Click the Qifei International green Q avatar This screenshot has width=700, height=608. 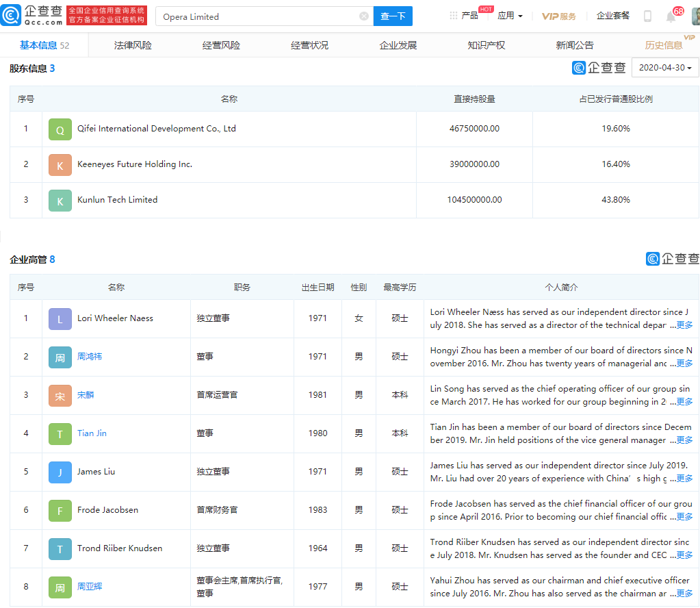[x=60, y=129]
